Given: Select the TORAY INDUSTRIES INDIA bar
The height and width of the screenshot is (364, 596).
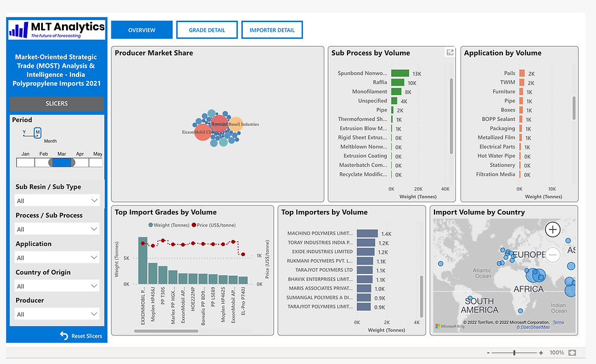Looking at the screenshot, I should (x=366, y=242).
